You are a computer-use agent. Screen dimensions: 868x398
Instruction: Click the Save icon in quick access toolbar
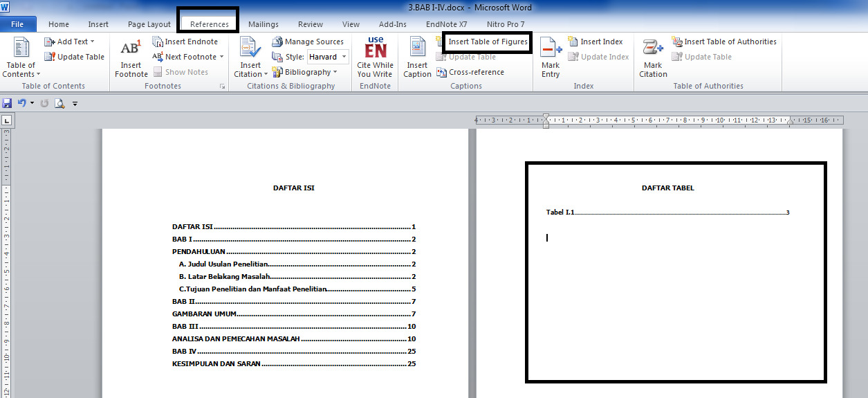[7, 103]
